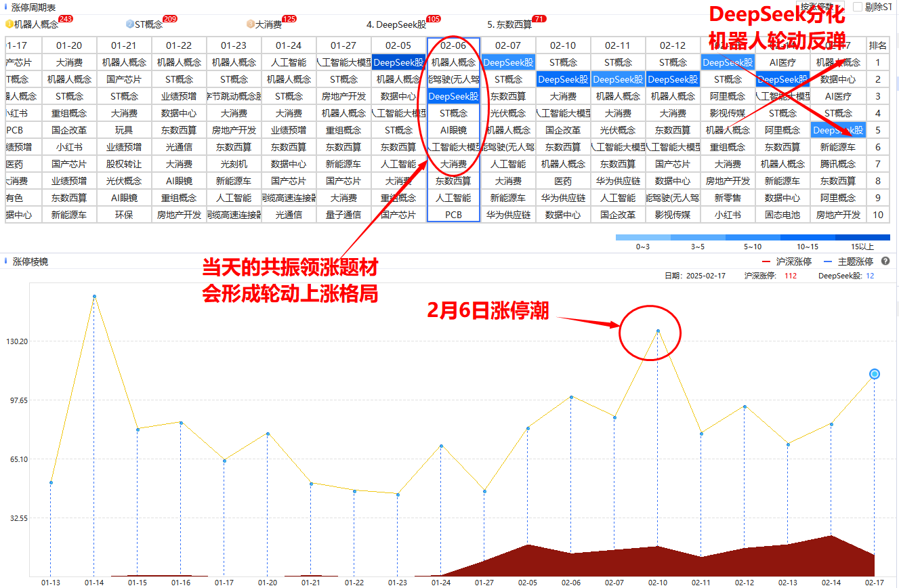
Task: Select 华为供应链 cell in the 02-07 column
Action: 508,215
